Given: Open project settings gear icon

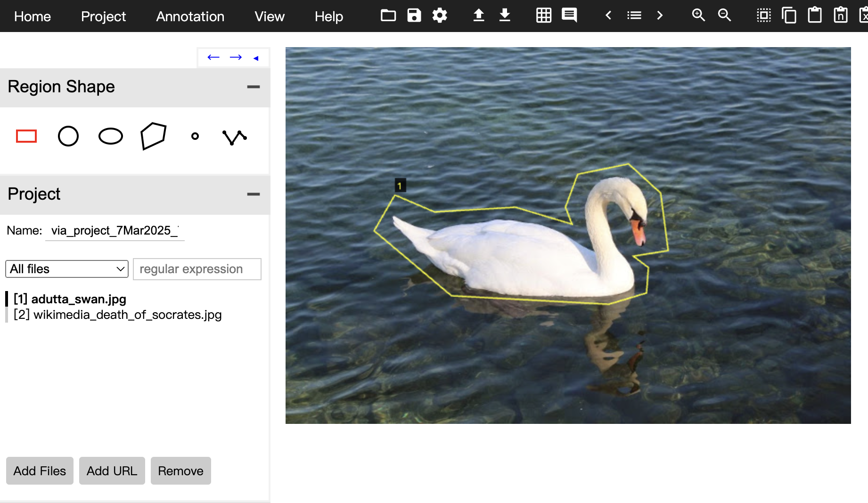Looking at the screenshot, I should [x=440, y=16].
